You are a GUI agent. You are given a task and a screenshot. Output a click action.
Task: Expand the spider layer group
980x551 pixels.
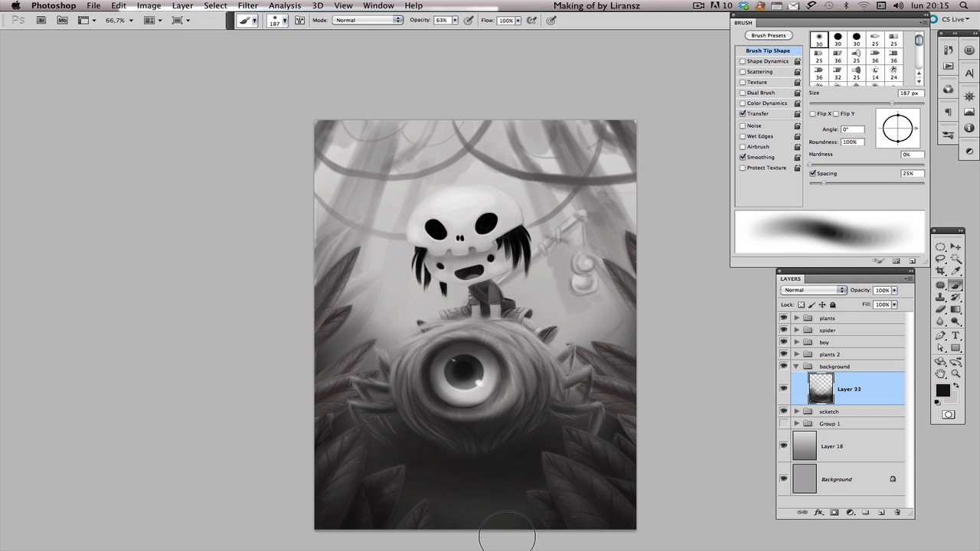(x=796, y=330)
